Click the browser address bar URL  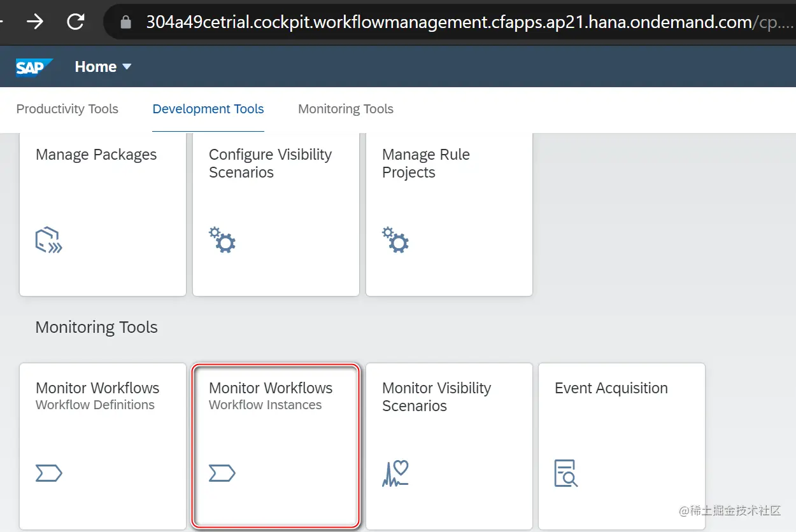(x=446, y=23)
